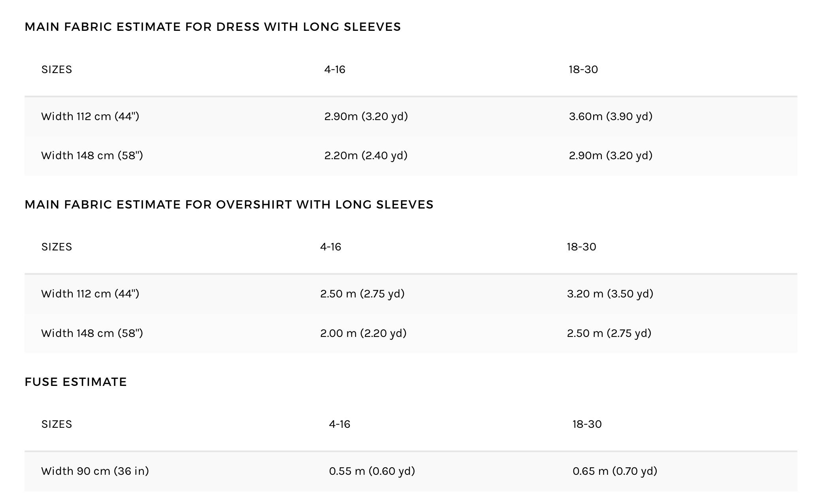818x504 pixels.
Task: Click 0.65 m (0.70 yd) fuse value
Action: (x=615, y=471)
